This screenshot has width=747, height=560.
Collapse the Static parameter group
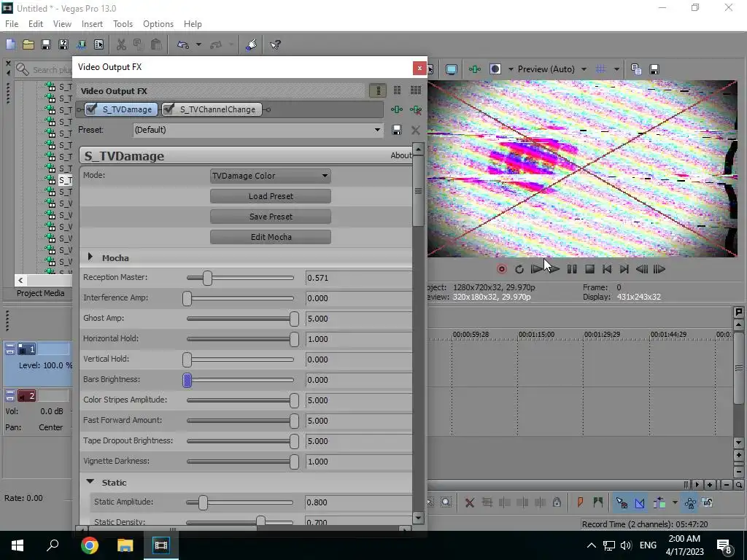tap(90, 482)
